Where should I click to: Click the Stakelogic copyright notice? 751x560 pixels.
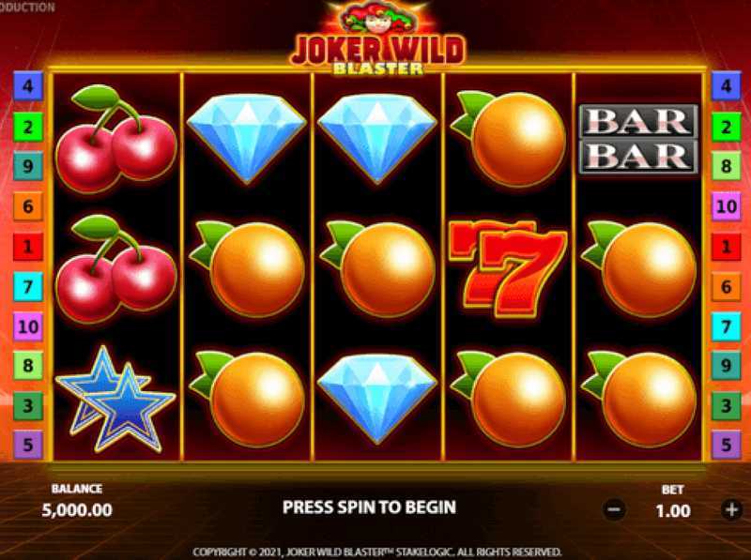tap(377, 552)
